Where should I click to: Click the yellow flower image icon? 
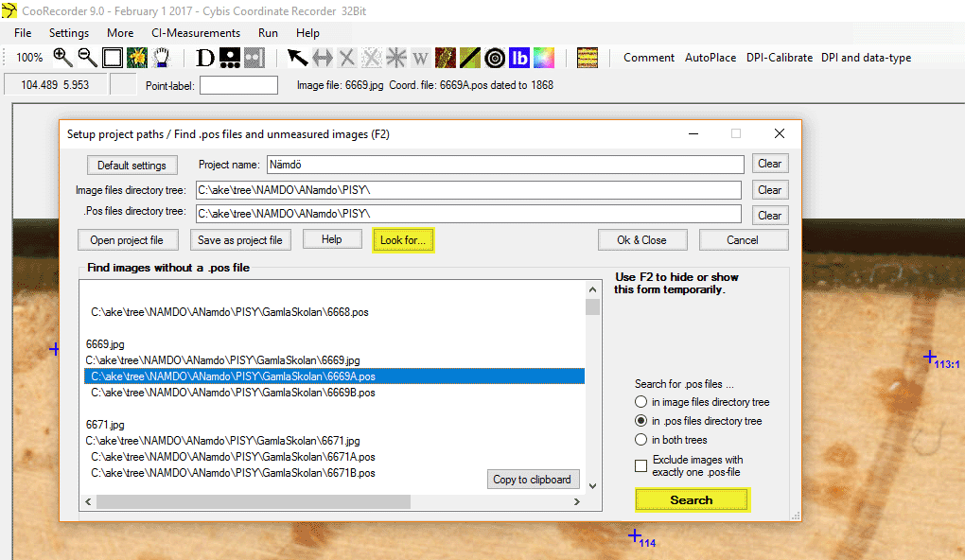coord(136,58)
